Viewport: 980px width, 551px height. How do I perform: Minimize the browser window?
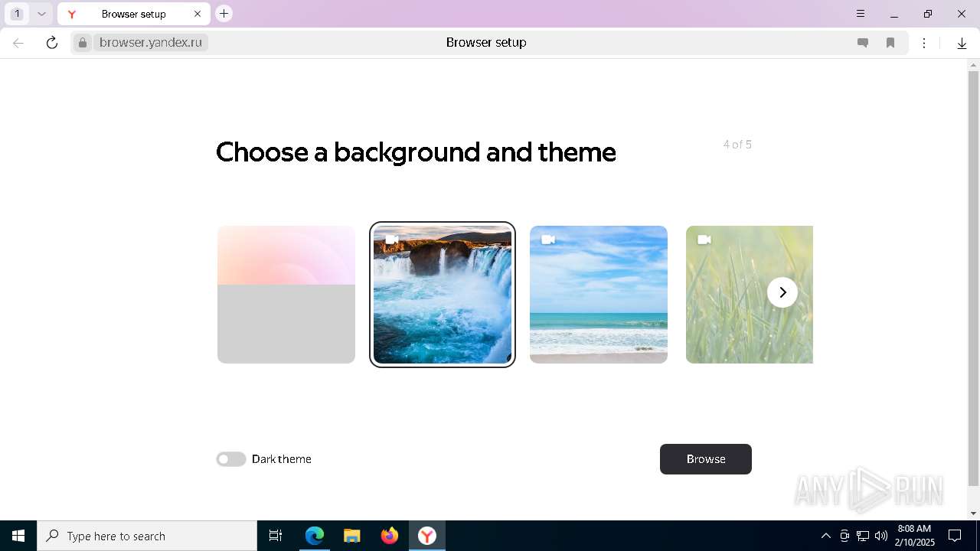pyautogui.click(x=893, y=14)
